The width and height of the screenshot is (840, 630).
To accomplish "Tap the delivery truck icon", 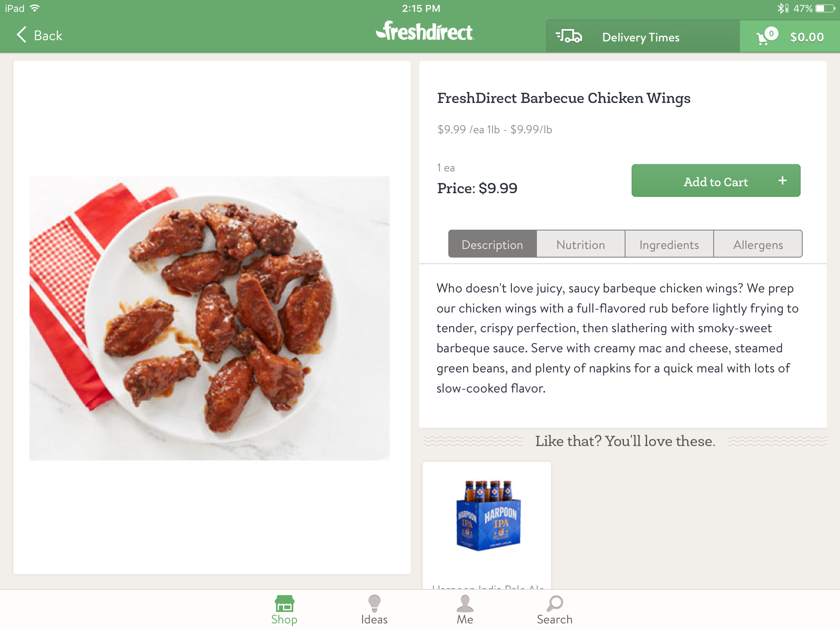I will (569, 37).
